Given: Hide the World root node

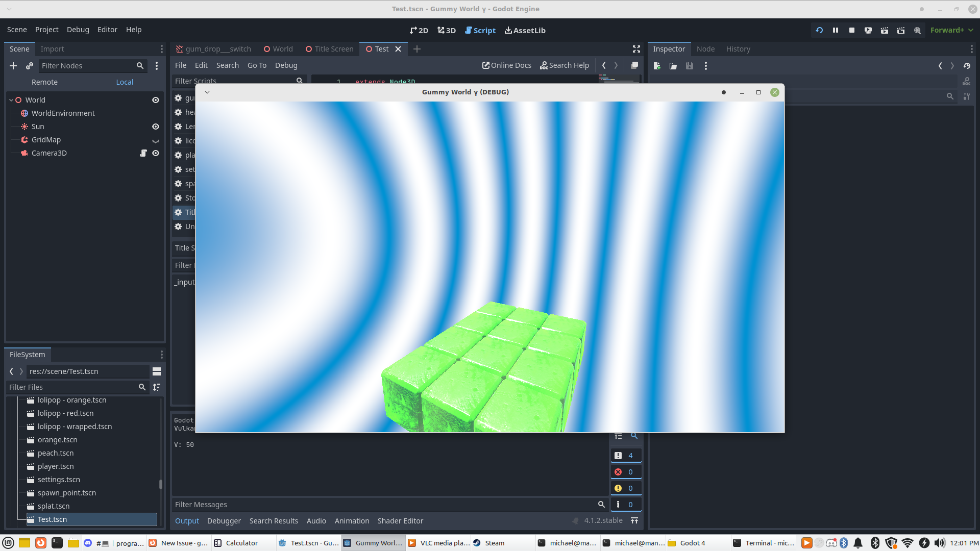Looking at the screenshot, I should tap(156, 100).
